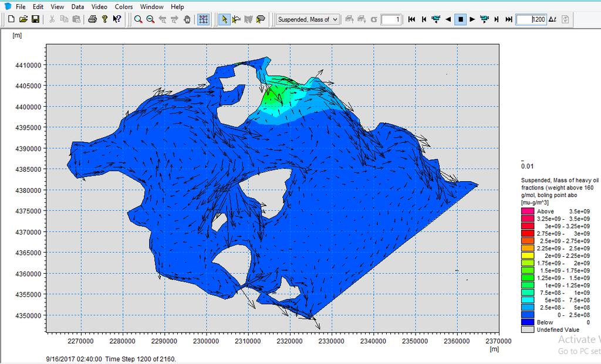
Task: Click the greyed profile extraction tool
Action: pos(248,19)
